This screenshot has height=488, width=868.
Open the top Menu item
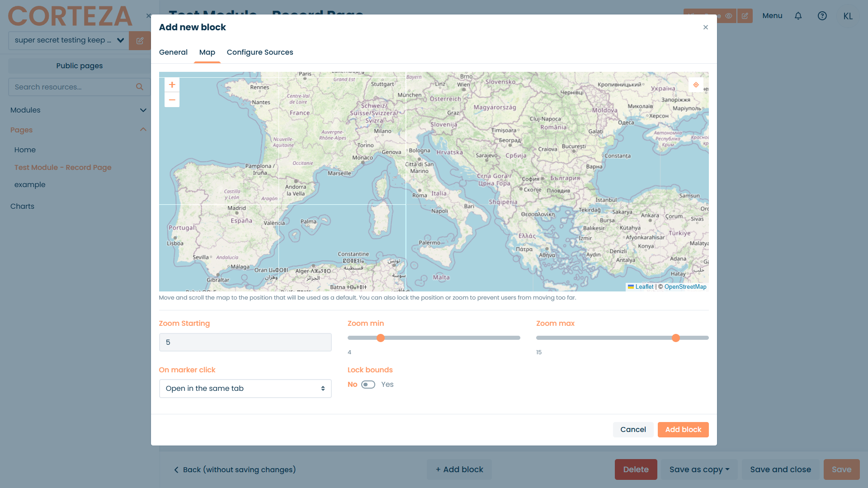pyautogui.click(x=772, y=16)
